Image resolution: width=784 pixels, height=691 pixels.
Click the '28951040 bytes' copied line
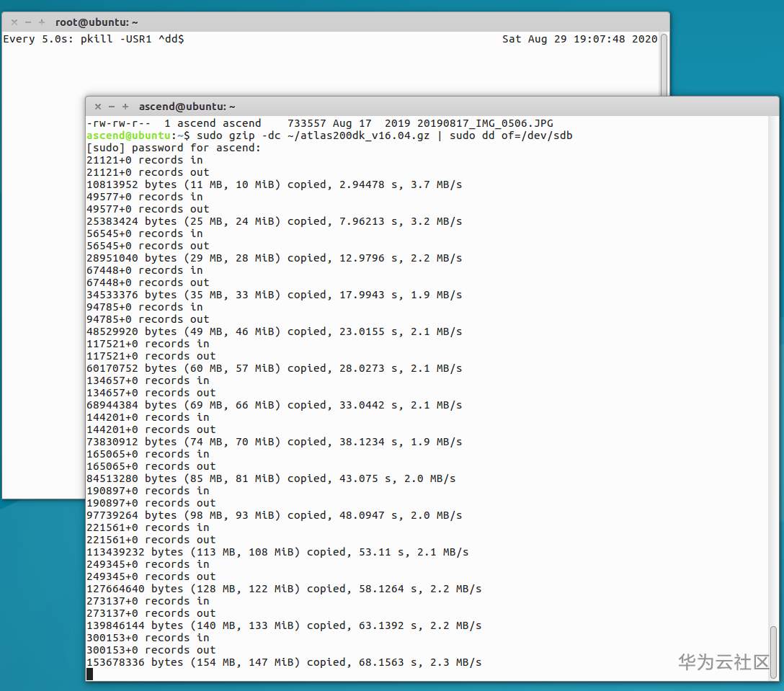coord(274,258)
